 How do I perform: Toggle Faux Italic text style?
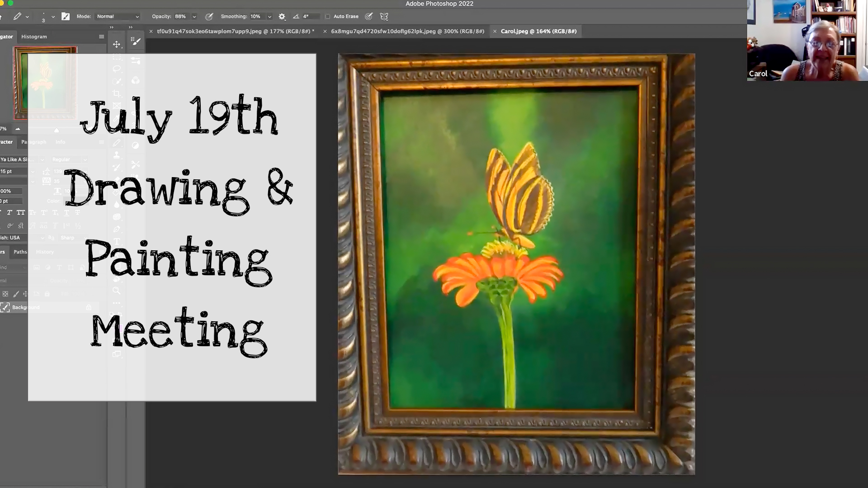[x=9, y=212]
